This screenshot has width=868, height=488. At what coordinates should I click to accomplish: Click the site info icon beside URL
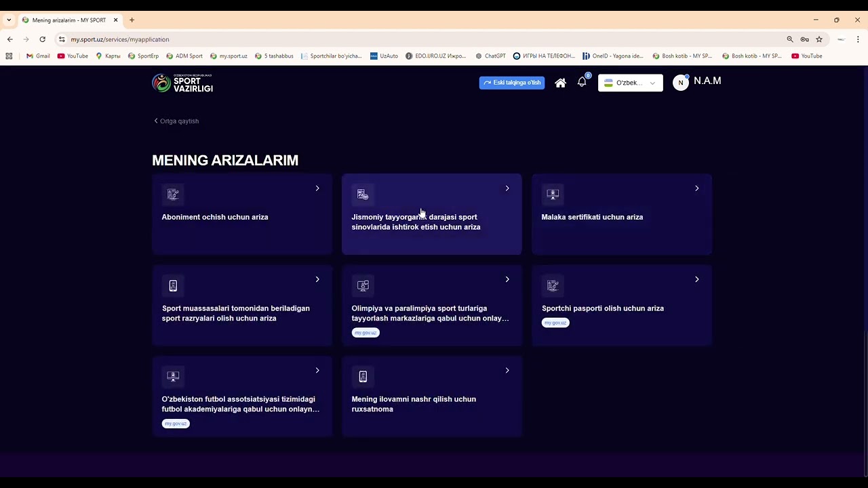click(62, 39)
